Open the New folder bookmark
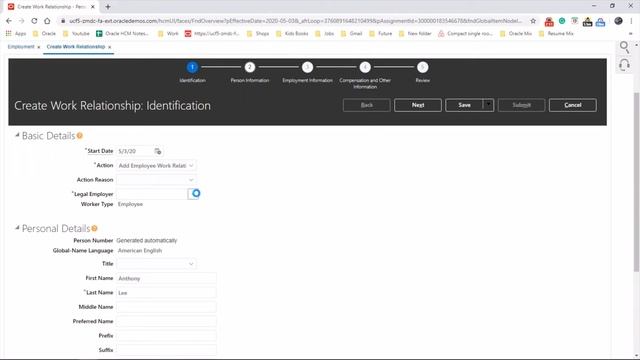This screenshot has width=640, height=360. click(x=415, y=33)
